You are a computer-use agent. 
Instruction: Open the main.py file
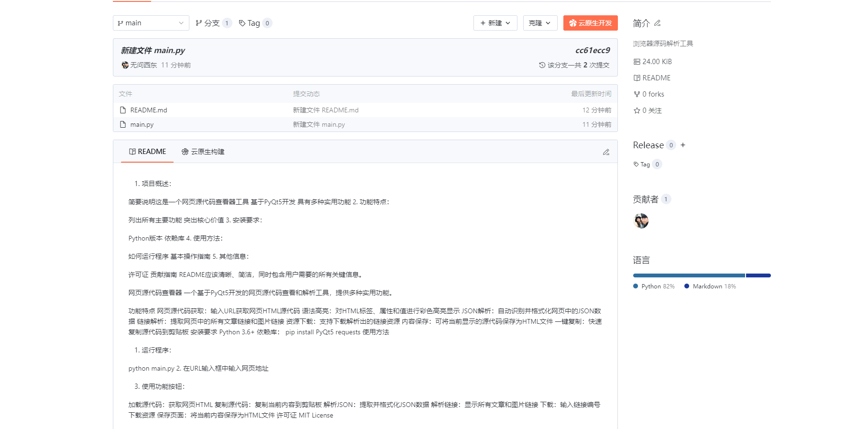coord(142,124)
